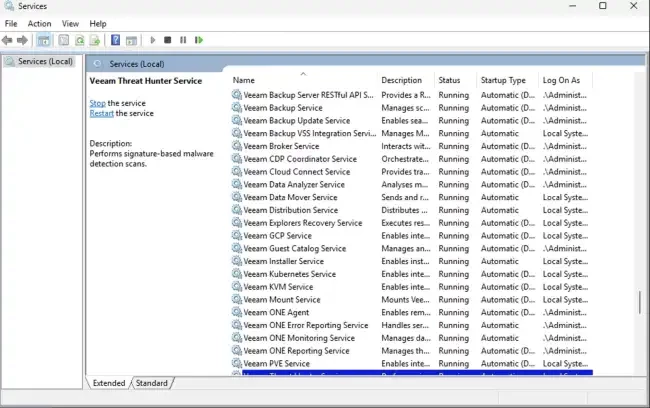Toggle Show/Hide Console Tree toolbar icon
The height and width of the screenshot is (408, 650).
tap(44, 40)
